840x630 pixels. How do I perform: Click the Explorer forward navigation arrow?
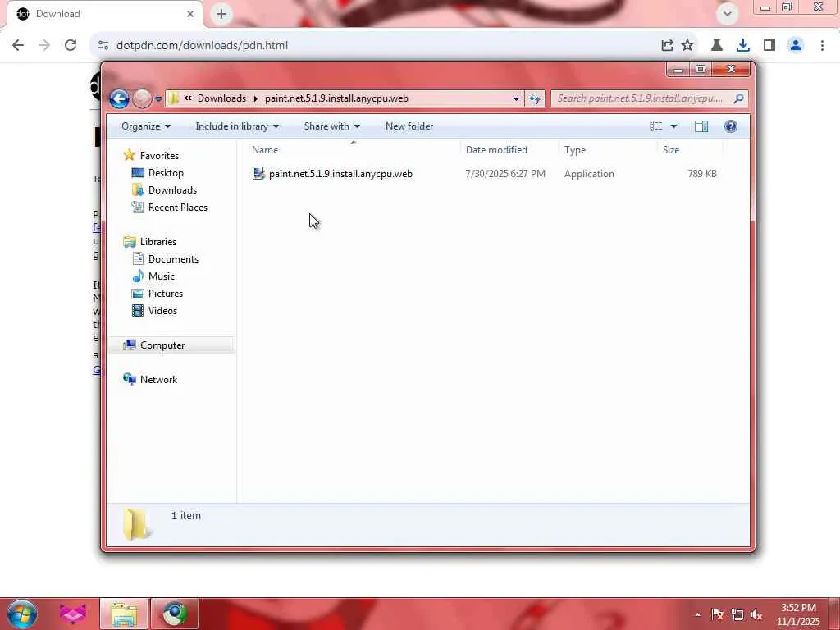click(142, 98)
